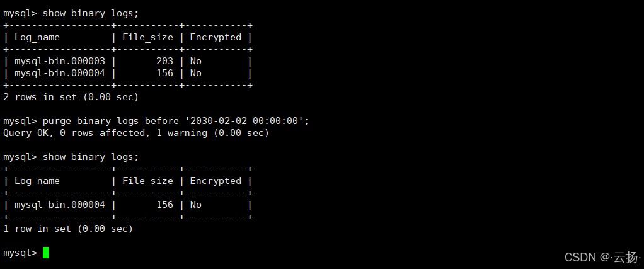Click mysql-bin.000004 in the first table
644x269 pixels.
coord(59,73)
